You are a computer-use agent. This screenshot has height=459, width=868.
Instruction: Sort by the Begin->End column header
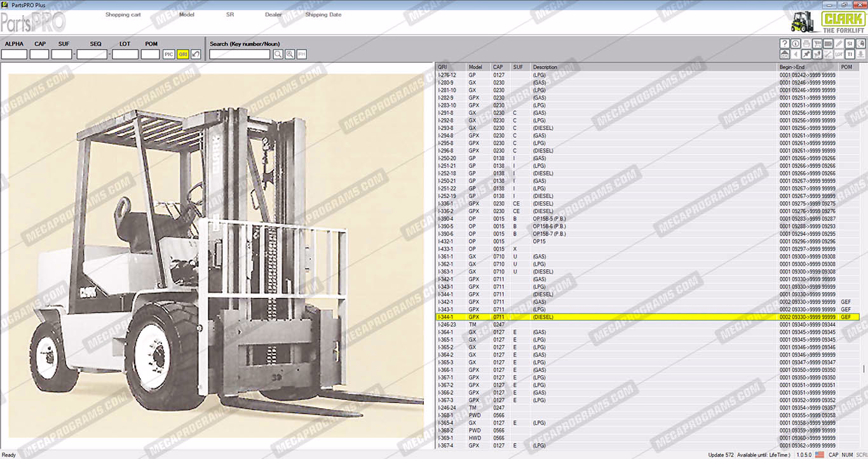[808, 67]
